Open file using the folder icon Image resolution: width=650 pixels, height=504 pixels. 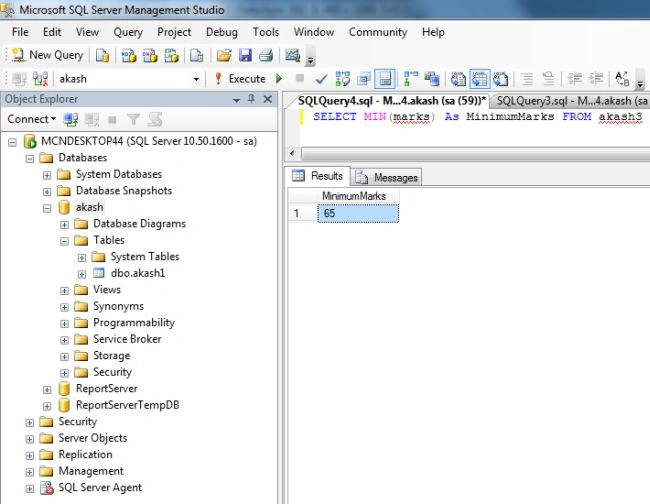(224, 55)
